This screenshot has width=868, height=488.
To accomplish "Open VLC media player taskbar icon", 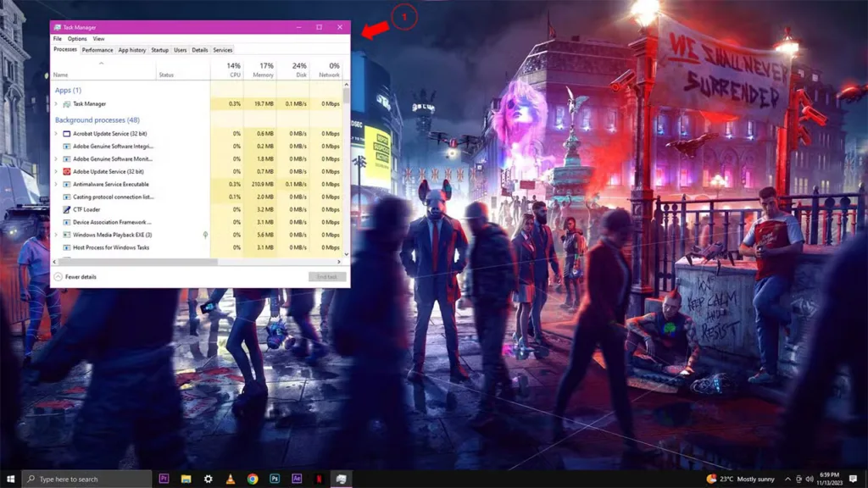I will point(231,479).
